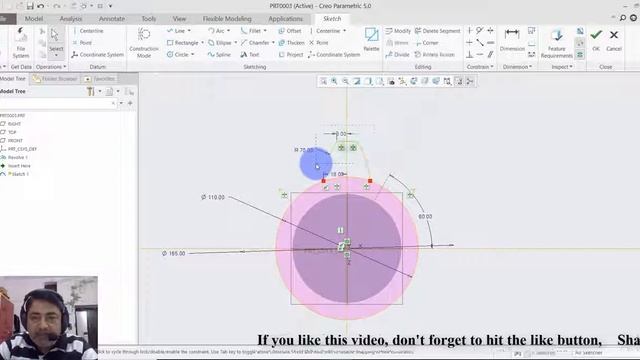Open the Rectangle dropdown arrow
The height and width of the screenshot is (360, 640).
(202, 43)
